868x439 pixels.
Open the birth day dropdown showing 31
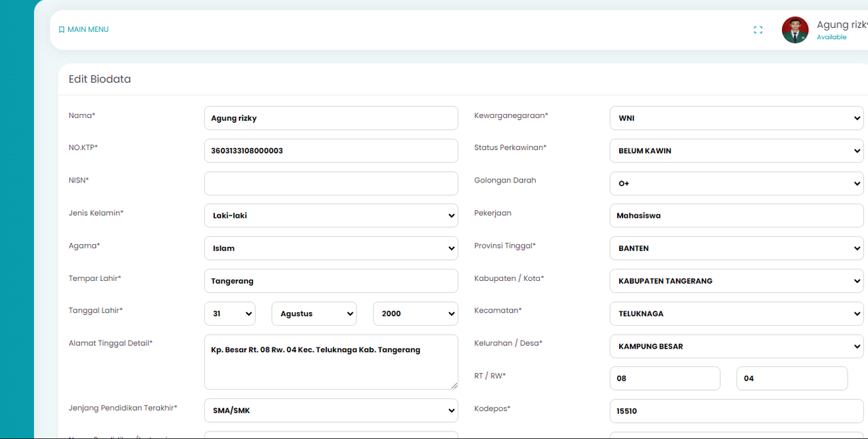click(x=230, y=313)
